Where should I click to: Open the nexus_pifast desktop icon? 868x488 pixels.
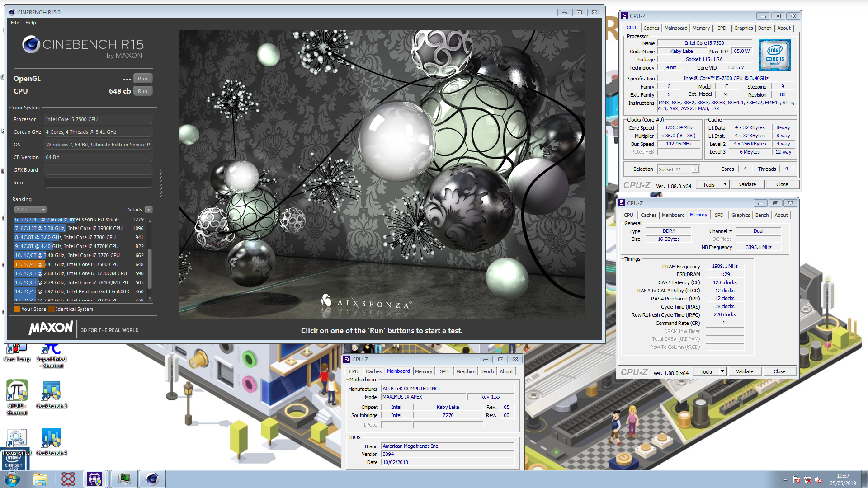tap(17, 441)
